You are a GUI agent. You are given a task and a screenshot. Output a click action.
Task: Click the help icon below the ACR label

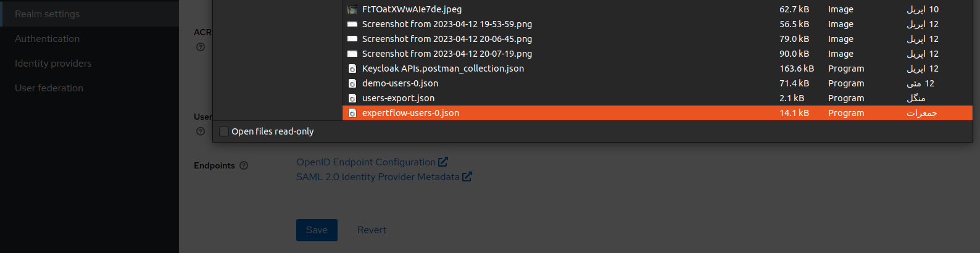click(x=201, y=47)
